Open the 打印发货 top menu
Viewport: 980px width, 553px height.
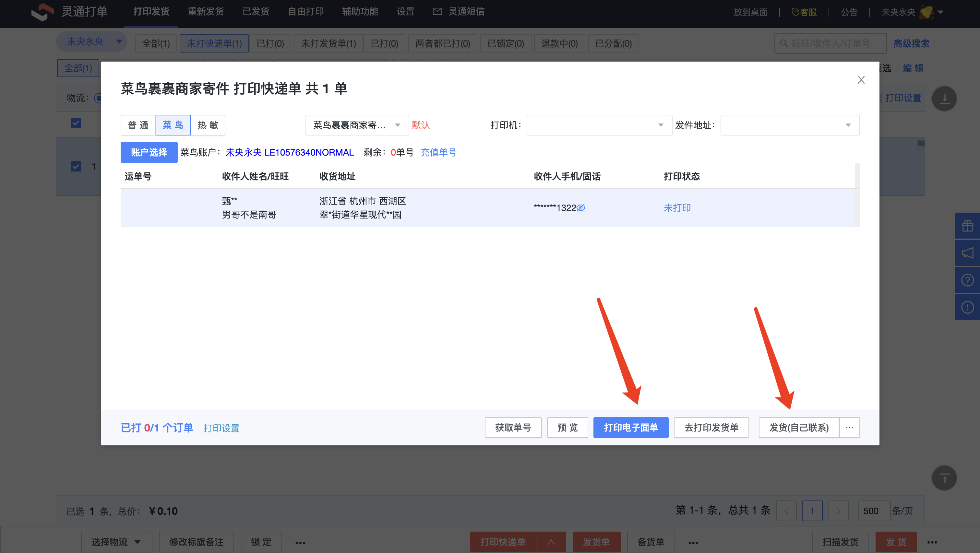click(151, 12)
